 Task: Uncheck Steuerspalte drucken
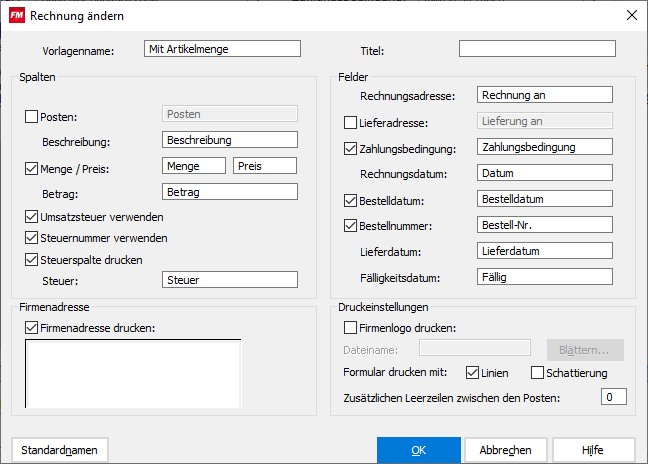(x=32, y=260)
